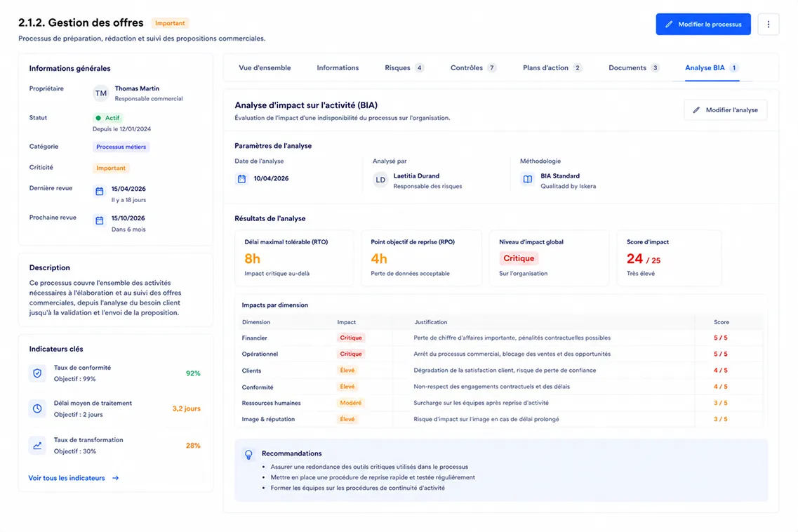The image size is (798, 532).
Task: Select the Analyse BIA tab
Action: pyautogui.click(x=712, y=67)
